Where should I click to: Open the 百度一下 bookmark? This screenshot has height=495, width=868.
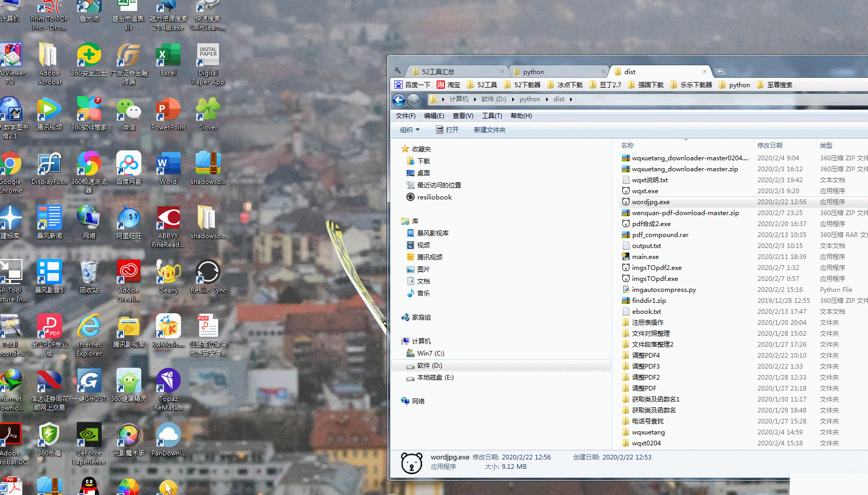click(412, 85)
